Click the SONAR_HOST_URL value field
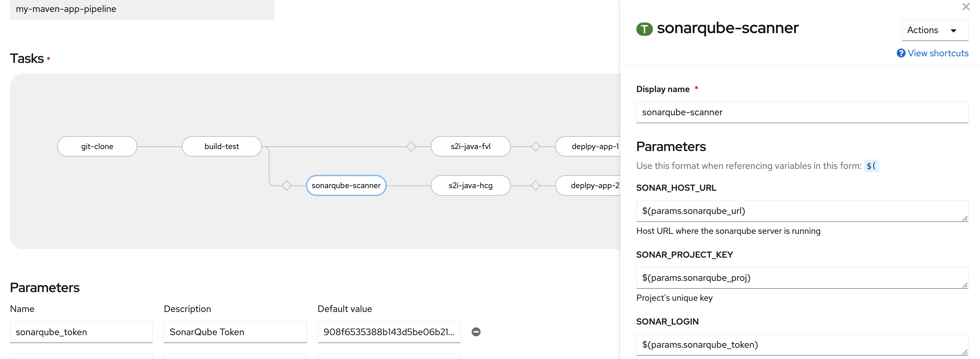 (802, 211)
